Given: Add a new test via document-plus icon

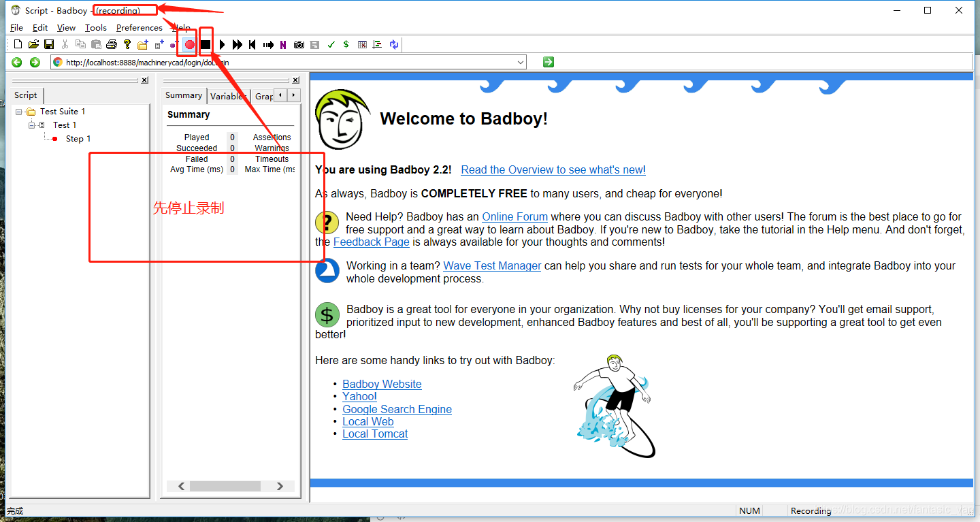Looking at the screenshot, I should pos(159,44).
